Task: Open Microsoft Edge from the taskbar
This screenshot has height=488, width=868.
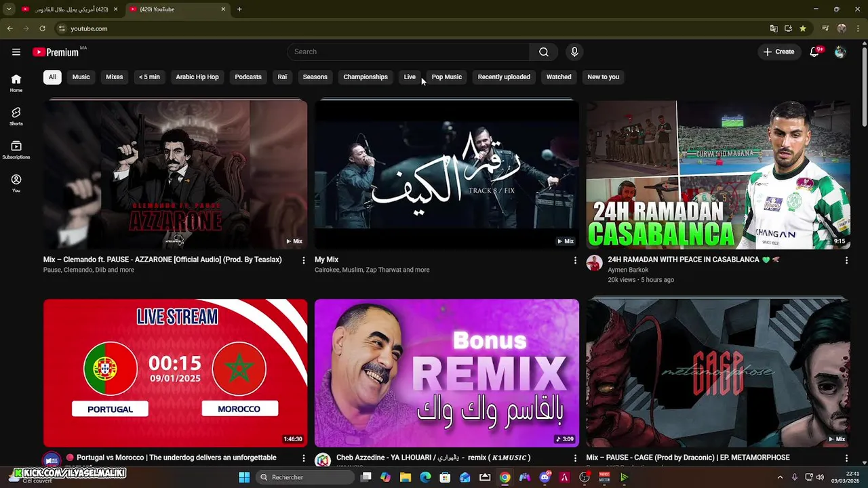Action: [x=425, y=477]
